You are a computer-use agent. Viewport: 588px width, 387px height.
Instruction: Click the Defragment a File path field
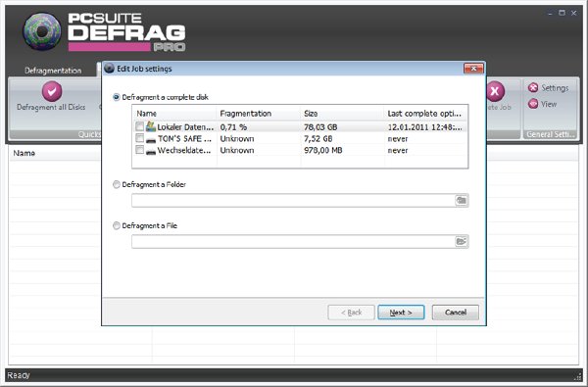tap(293, 241)
